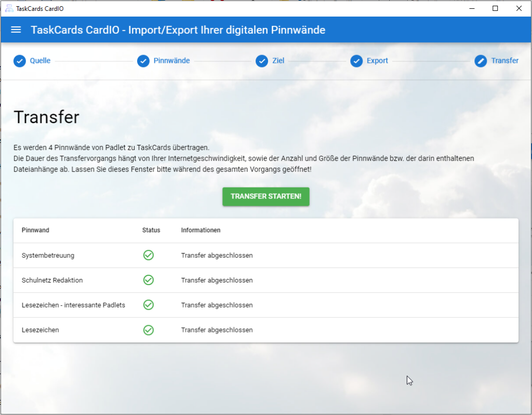This screenshot has height=415, width=532.
Task: Close the TaskCards CardIO window
Action: click(519, 8)
